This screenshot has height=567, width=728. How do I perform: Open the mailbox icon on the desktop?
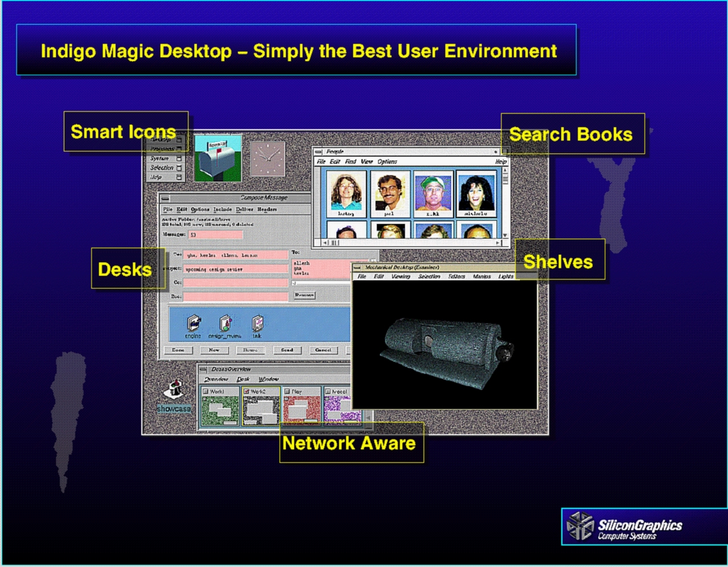click(218, 158)
